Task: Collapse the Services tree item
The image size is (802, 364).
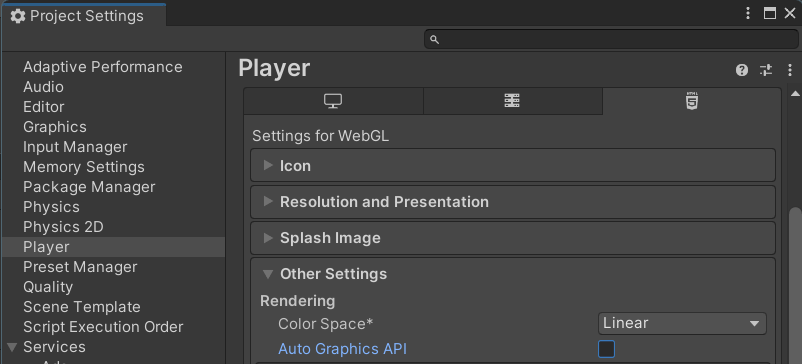Action: 12,348
